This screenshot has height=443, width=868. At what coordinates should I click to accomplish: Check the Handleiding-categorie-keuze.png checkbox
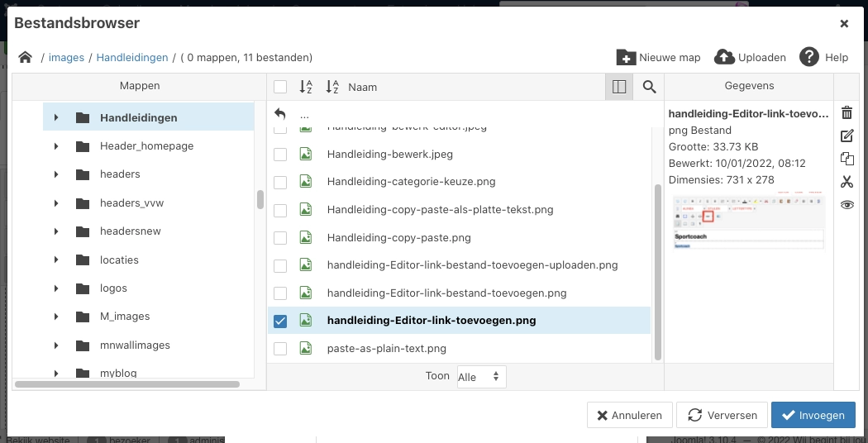click(280, 182)
